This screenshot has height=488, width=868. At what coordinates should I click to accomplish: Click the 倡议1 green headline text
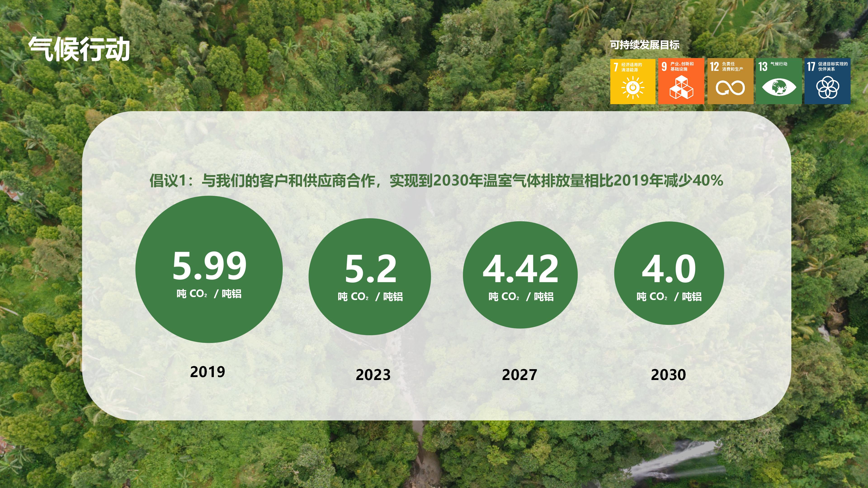[x=436, y=181]
